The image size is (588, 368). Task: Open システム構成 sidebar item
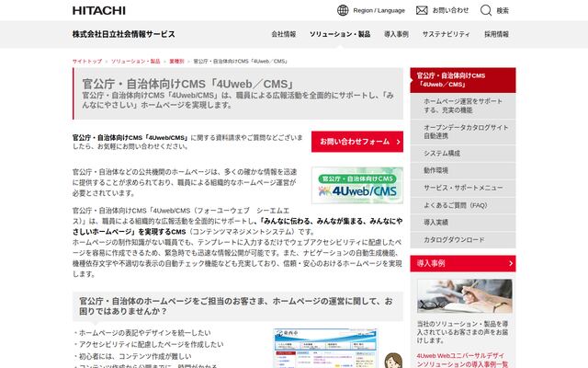coord(463,154)
